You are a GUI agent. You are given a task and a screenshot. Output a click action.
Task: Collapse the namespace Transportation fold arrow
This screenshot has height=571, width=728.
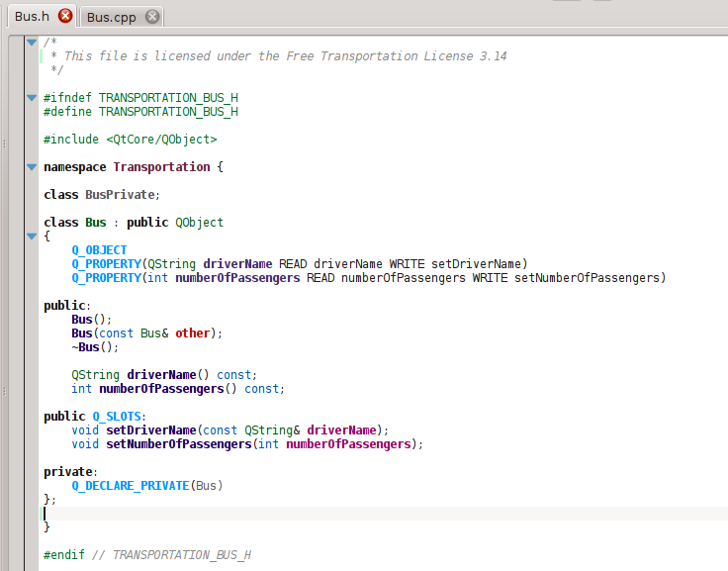(32, 167)
